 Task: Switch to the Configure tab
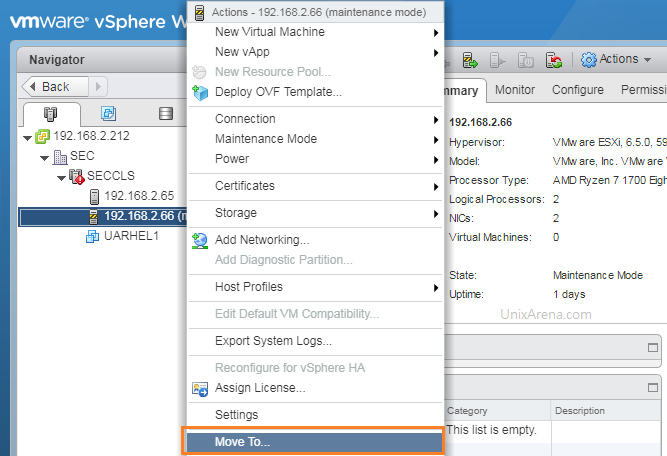click(578, 90)
